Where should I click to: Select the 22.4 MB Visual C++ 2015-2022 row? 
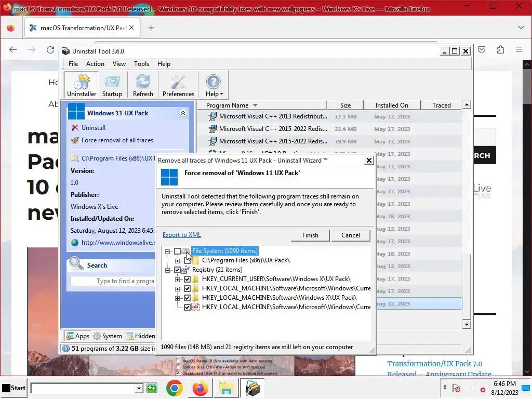tap(329, 129)
